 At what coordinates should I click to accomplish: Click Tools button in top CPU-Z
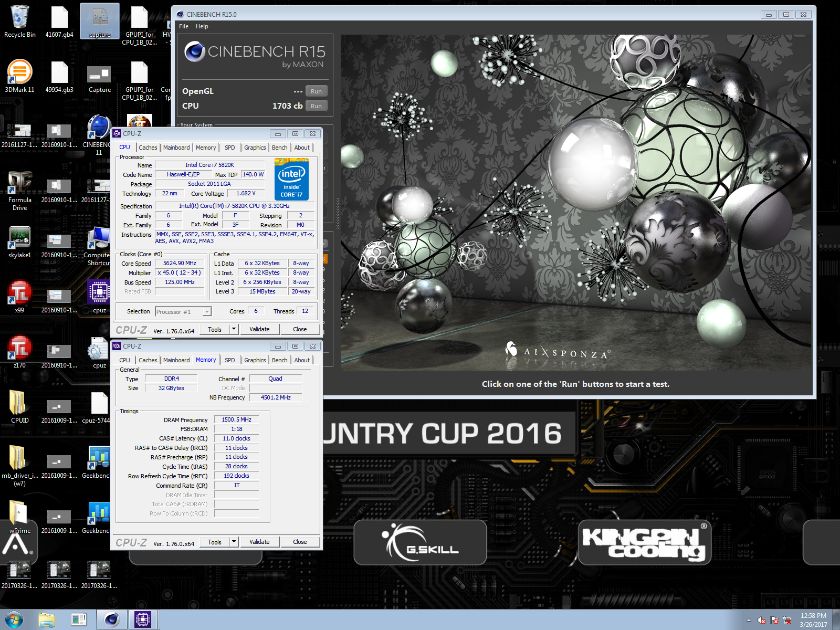click(215, 329)
